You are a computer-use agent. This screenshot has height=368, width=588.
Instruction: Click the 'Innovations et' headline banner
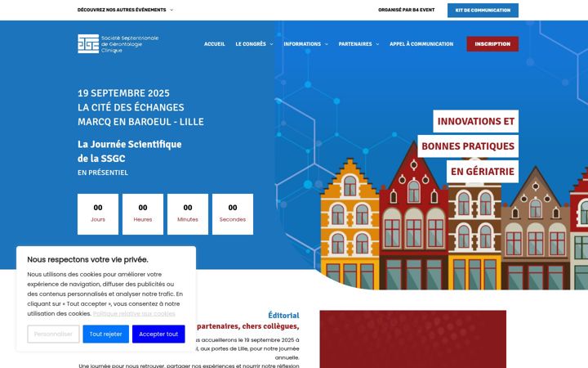tap(475, 121)
